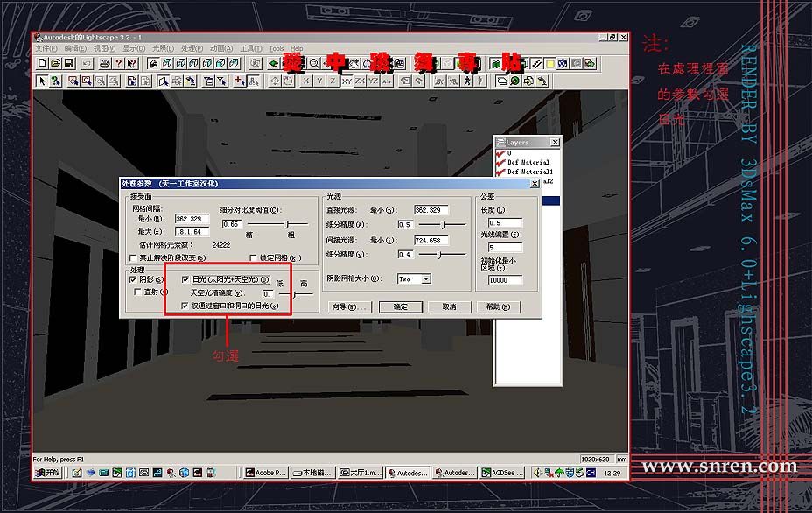Click the 直接光源 最小 field with 362.329
The width and height of the screenshot is (812, 513).
431,210
